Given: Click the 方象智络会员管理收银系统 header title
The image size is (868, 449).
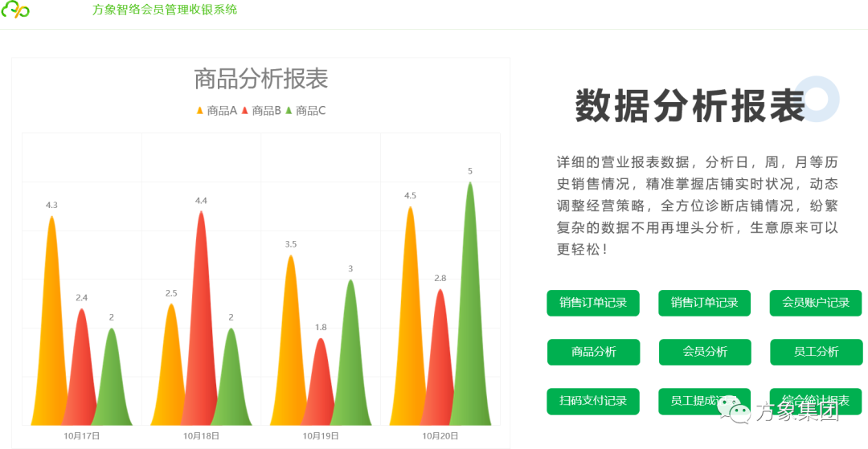Looking at the screenshot, I should 165,10.
